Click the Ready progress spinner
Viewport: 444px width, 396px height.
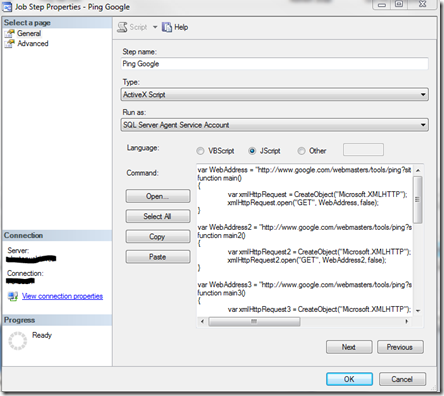pyautogui.click(x=17, y=341)
